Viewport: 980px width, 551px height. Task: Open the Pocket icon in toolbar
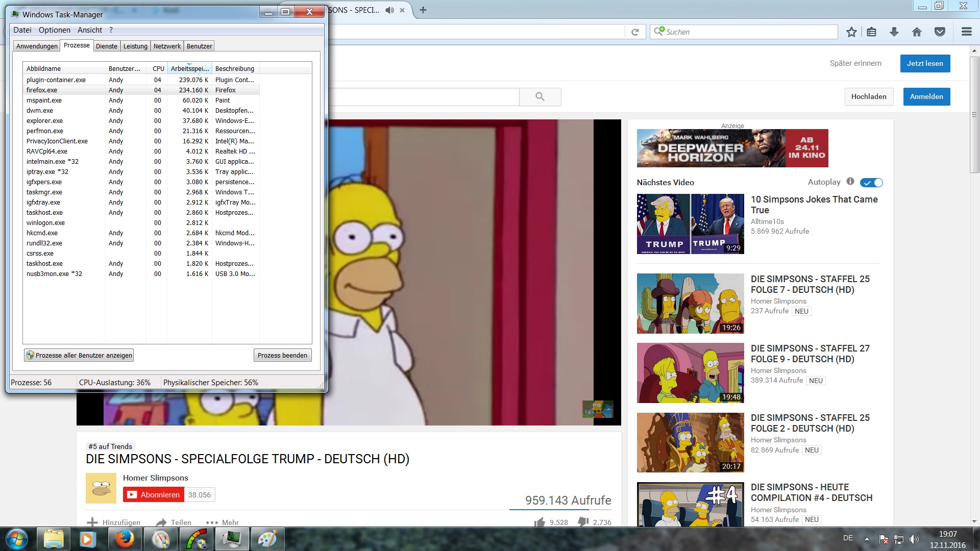pyautogui.click(x=940, y=32)
